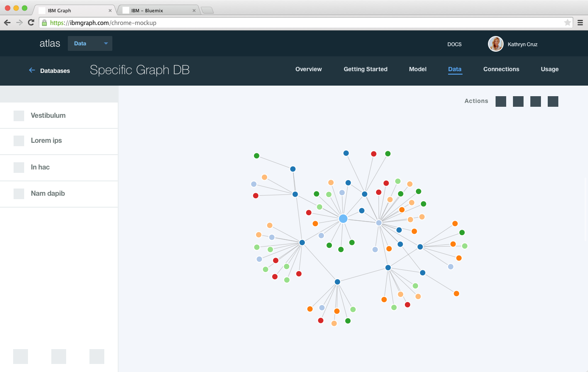588x372 pixels.
Task: Open a new browser tab
Action: (x=207, y=11)
